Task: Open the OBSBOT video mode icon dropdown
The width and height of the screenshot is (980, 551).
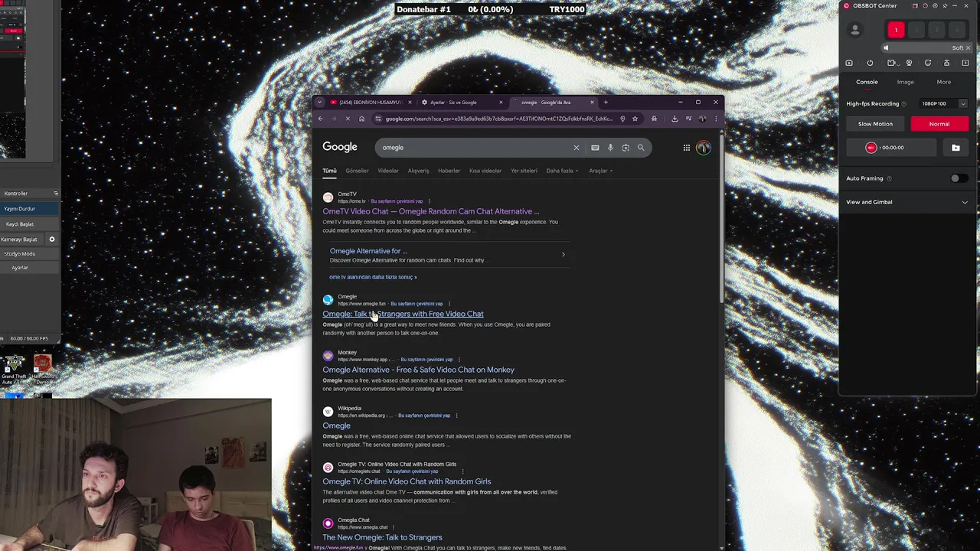Action: [892, 63]
